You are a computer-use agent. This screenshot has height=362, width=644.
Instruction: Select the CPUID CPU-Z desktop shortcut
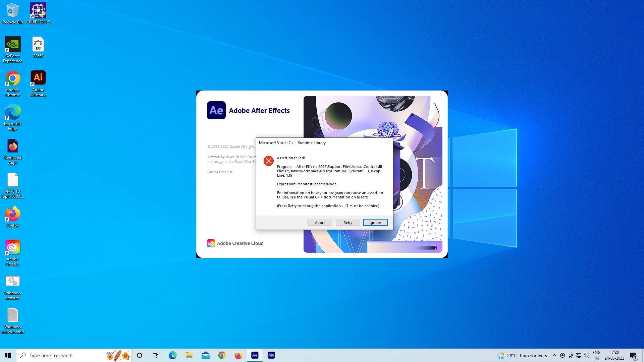38,13
